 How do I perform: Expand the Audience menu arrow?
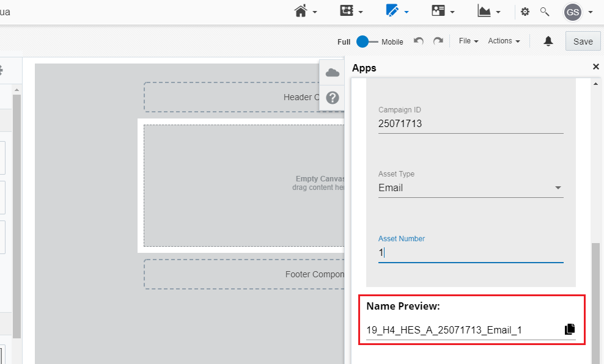pyautogui.click(x=452, y=12)
